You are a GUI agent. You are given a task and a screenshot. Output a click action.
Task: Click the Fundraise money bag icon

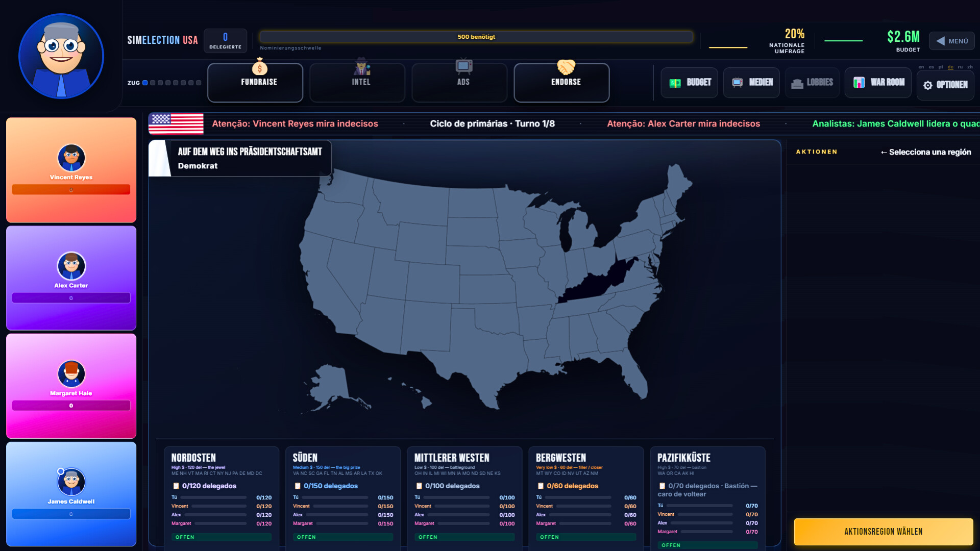pos(259,67)
